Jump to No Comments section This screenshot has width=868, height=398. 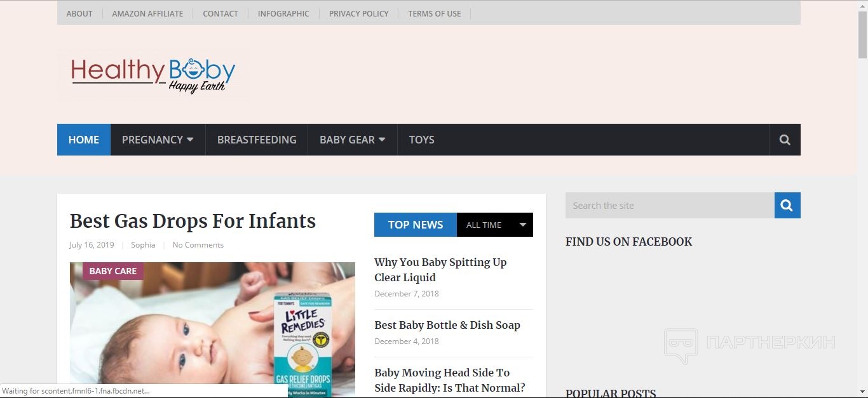point(198,245)
